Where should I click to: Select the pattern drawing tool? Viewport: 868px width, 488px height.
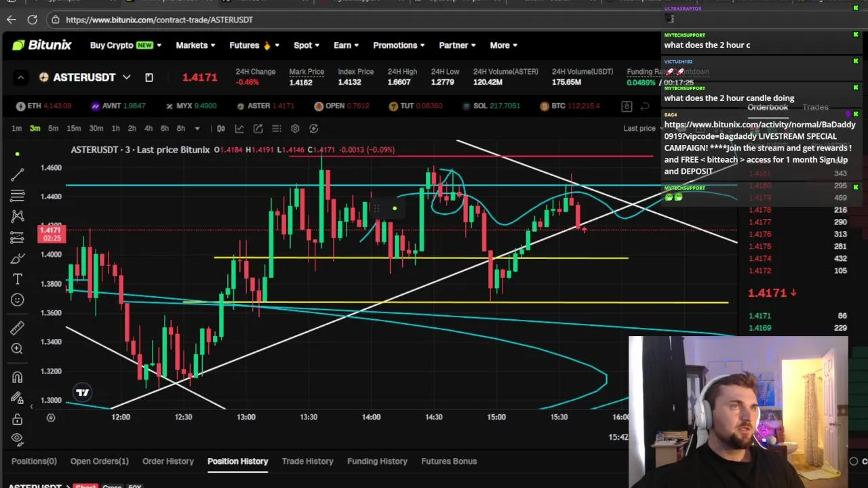click(18, 216)
